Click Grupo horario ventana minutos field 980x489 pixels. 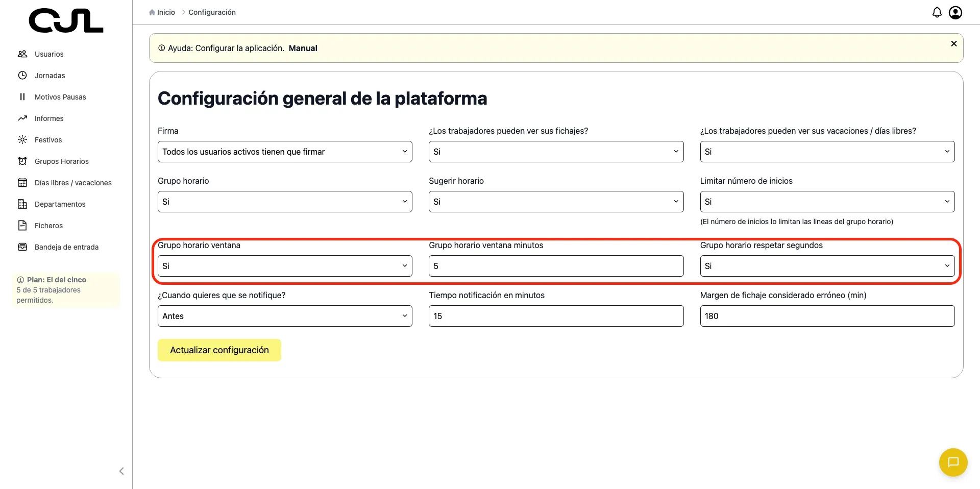pos(556,266)
